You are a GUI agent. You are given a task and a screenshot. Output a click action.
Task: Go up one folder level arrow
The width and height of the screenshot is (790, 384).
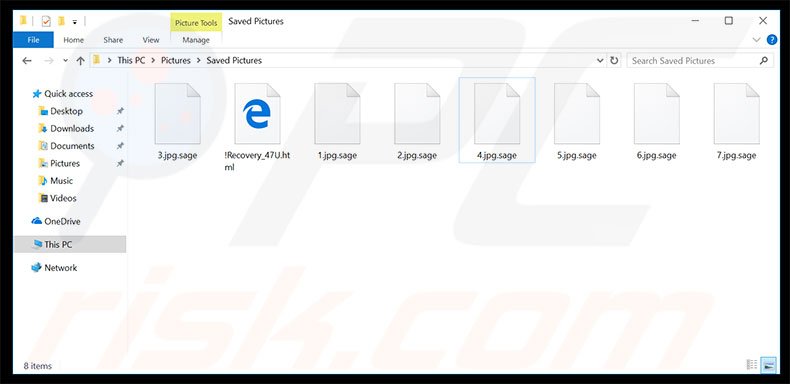(x=80, y=60)
